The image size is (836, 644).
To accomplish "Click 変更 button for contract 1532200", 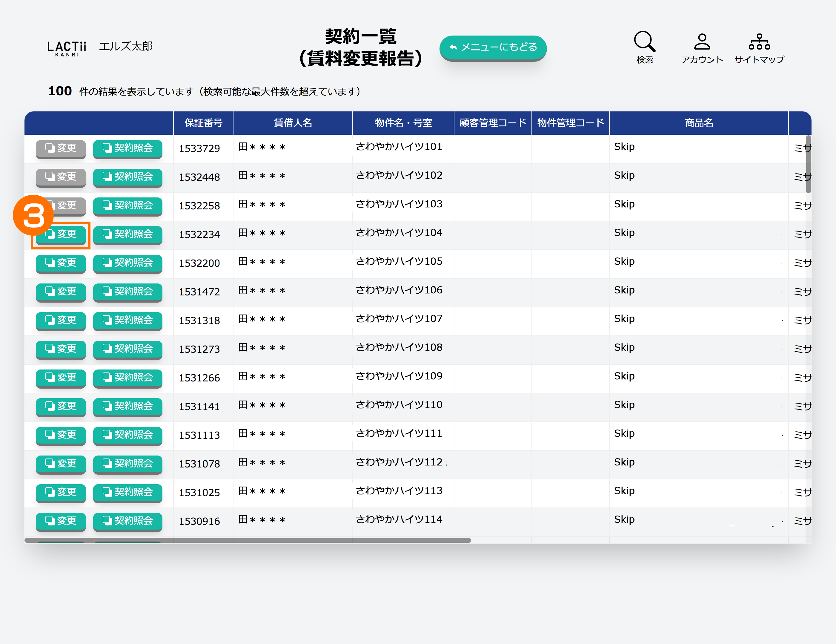I will coord(61,263).
